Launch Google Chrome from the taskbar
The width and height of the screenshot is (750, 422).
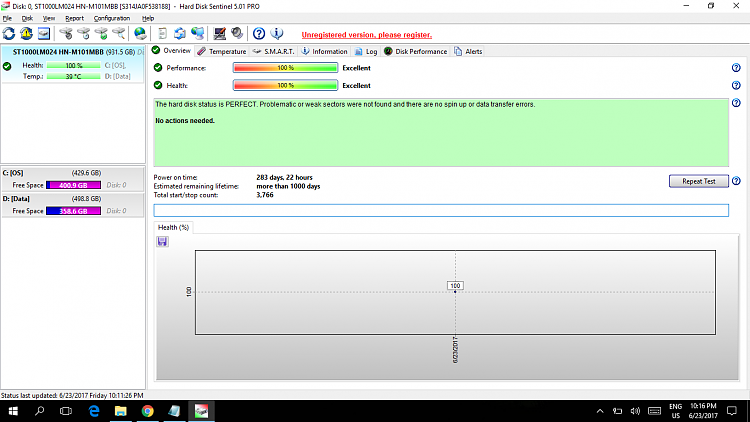pos(147,411)
